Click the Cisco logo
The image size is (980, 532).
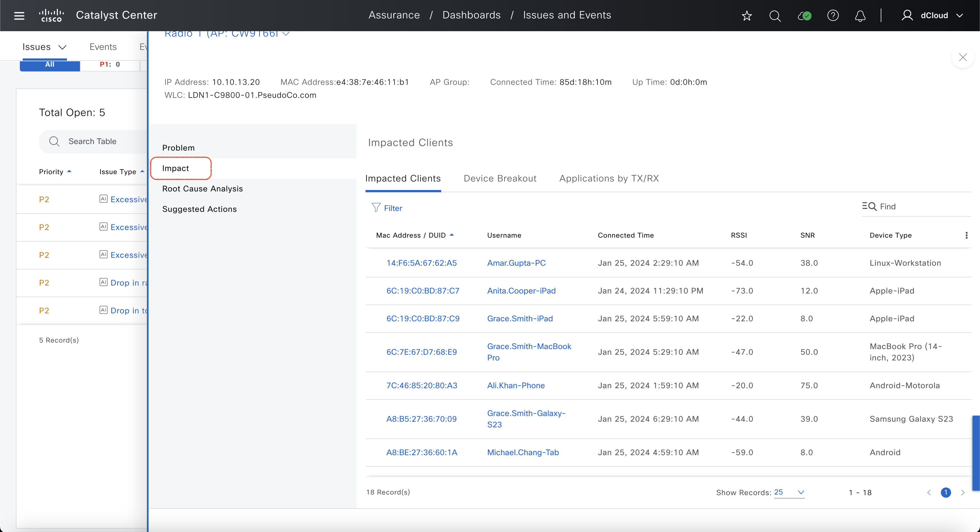51,15
